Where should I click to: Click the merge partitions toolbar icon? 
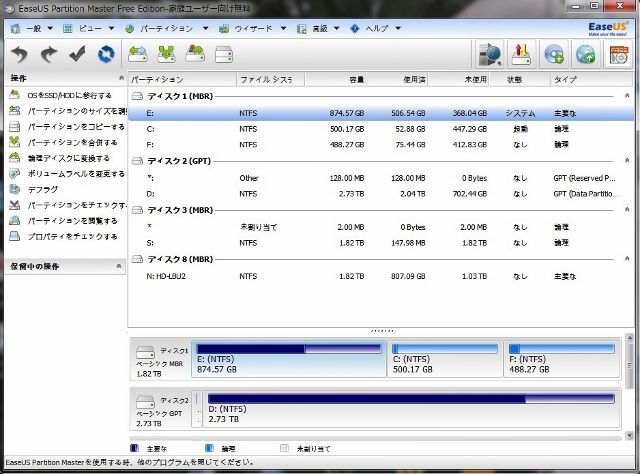[x=167, y=54]
